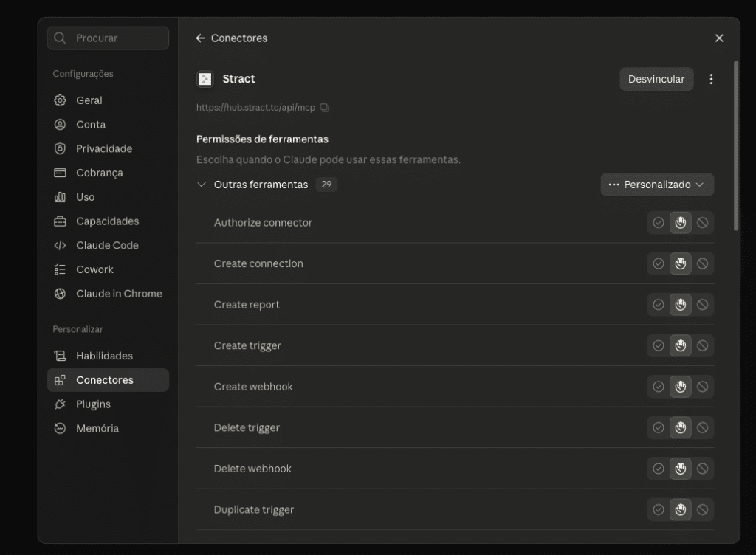This screenshot has width=756, height=555.
Task: Always allow Create trigger tool
Action: pos(658,345)
